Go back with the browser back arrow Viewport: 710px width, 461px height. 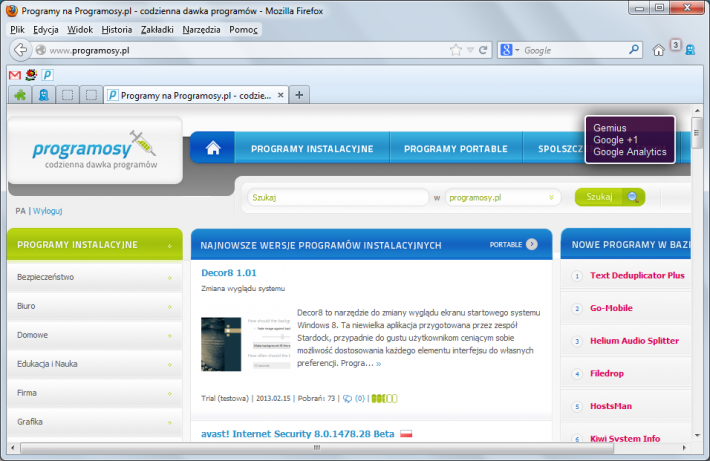pos(20,50)
